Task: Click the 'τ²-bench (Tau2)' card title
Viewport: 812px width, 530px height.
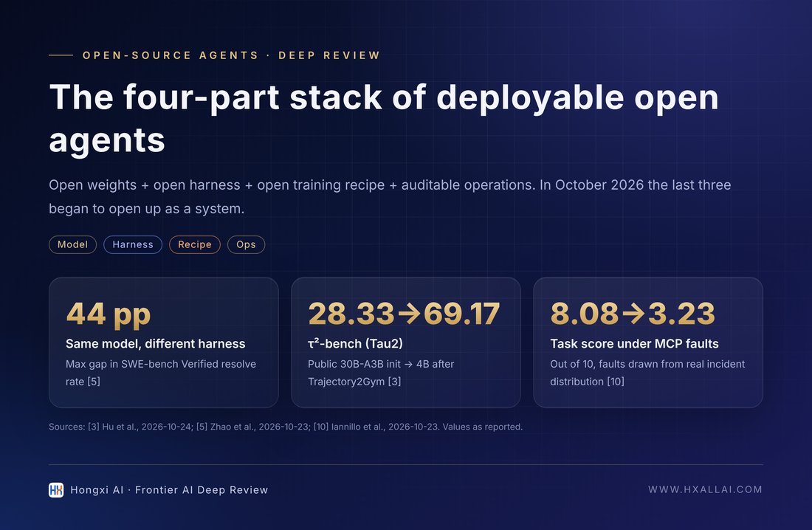Action: pyautogui.click(x=355, y=343)
